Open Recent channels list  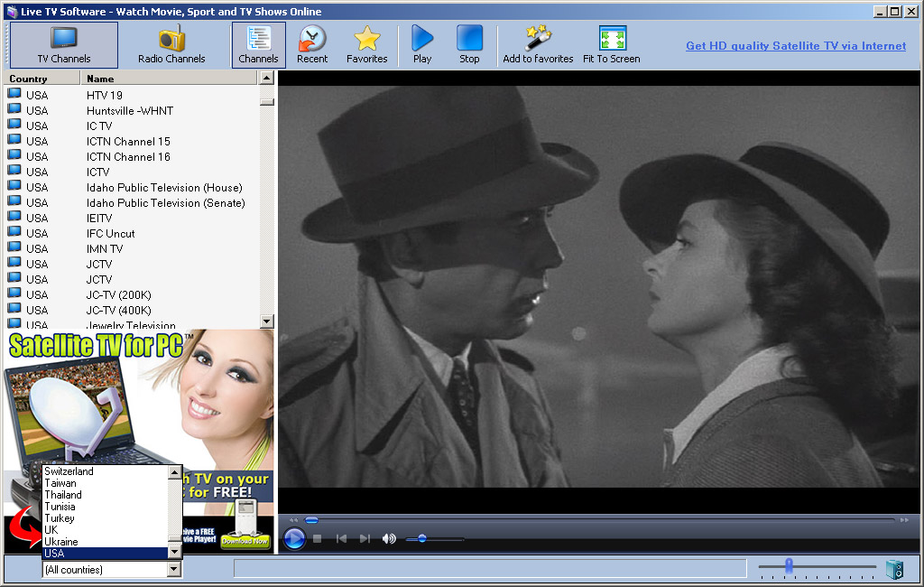coord(311,45)
